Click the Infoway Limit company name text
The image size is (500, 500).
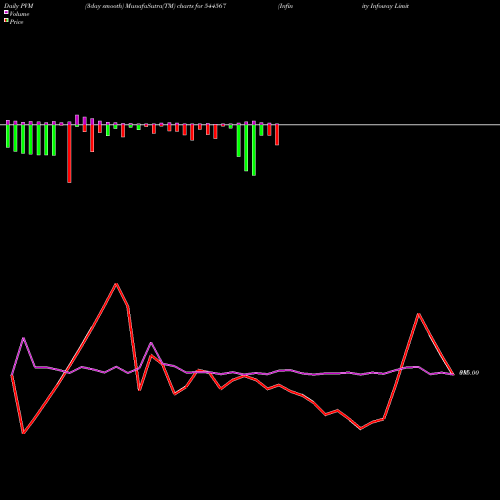click(x=385, y=6)
